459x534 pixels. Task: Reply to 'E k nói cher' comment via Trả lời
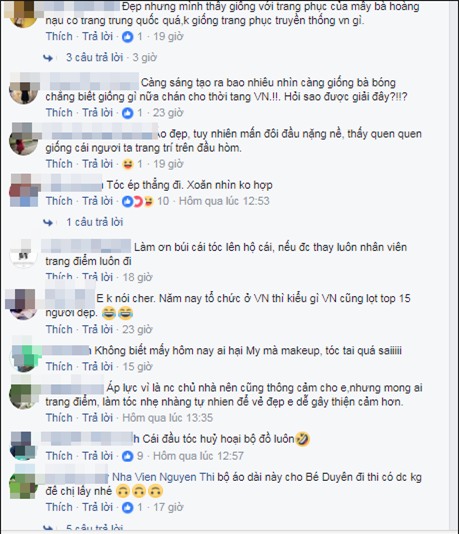point(97,329)
